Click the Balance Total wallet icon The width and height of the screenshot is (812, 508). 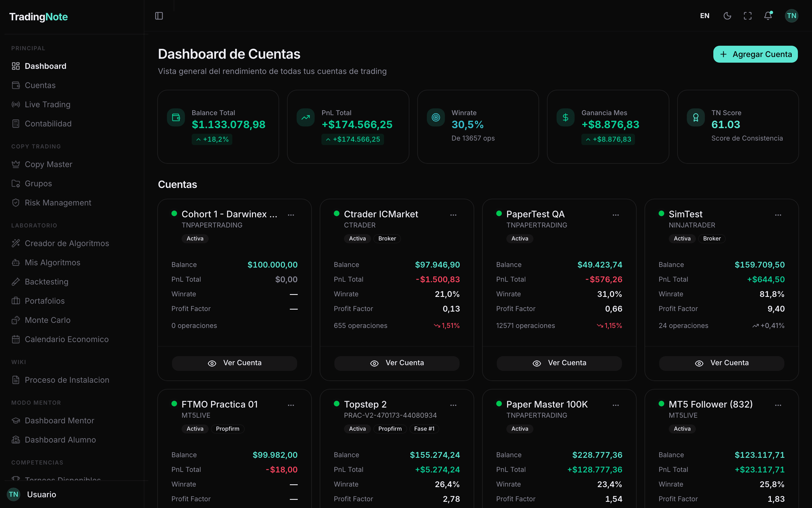tap(176, 117)
